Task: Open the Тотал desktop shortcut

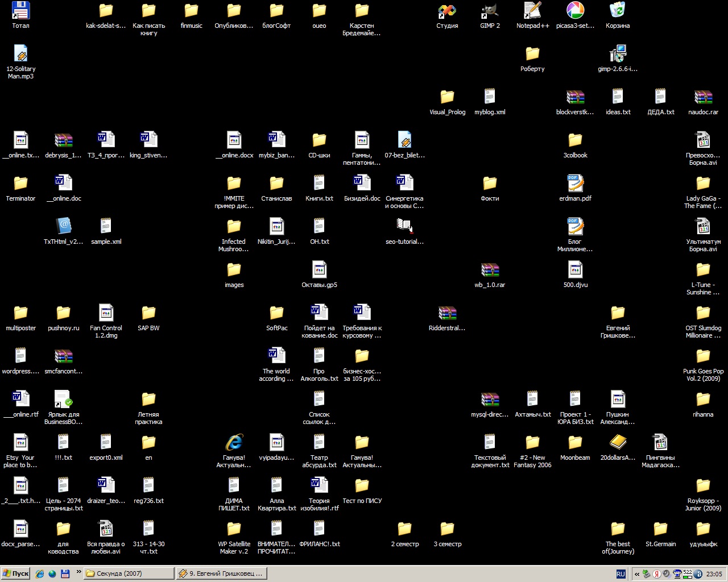Action: tap(20, 11)
